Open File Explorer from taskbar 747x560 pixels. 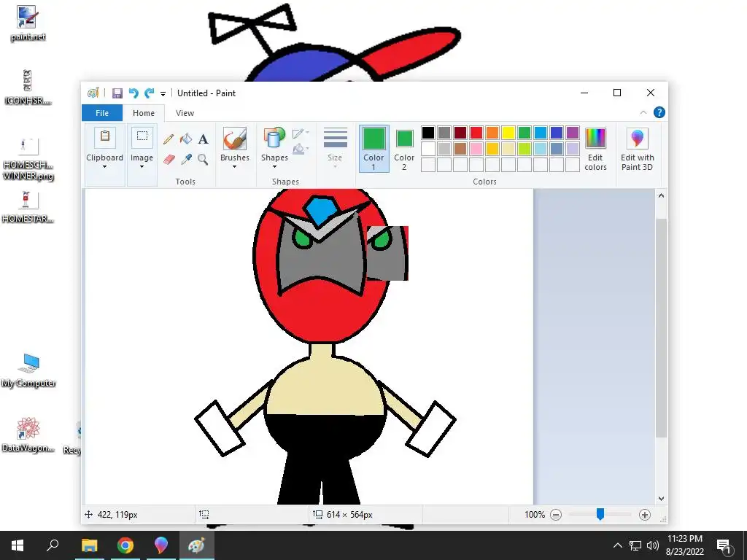(x=89, y=545)
